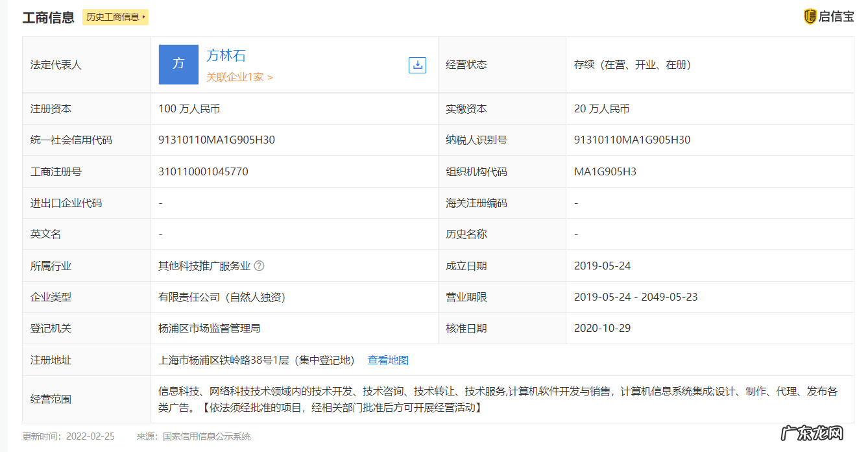The width and height of the screenshot is (868, 452).
Task: Click the yellow 历史工商信息 badge icon
Action: point(115,18)
